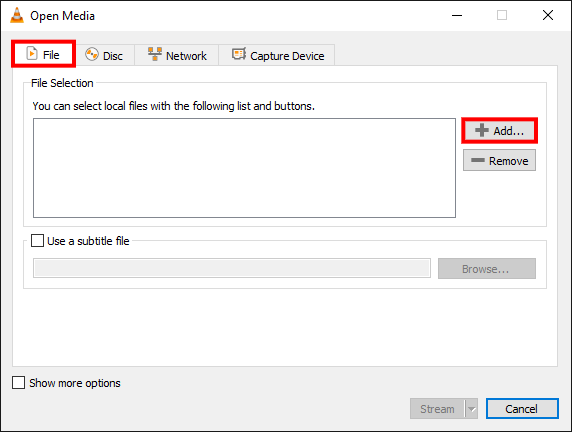Click the Network tab's network icon
572x432 pixels.
[x=155, y=54]
